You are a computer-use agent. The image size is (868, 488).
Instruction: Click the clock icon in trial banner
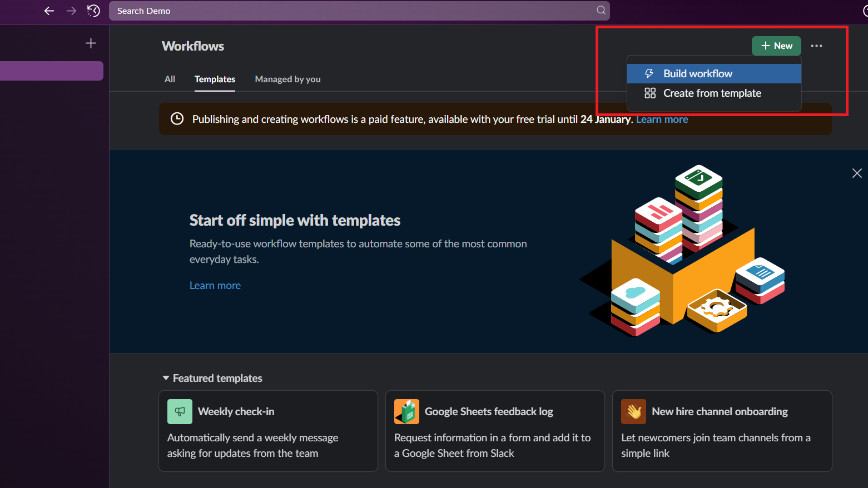pos(177,118)
